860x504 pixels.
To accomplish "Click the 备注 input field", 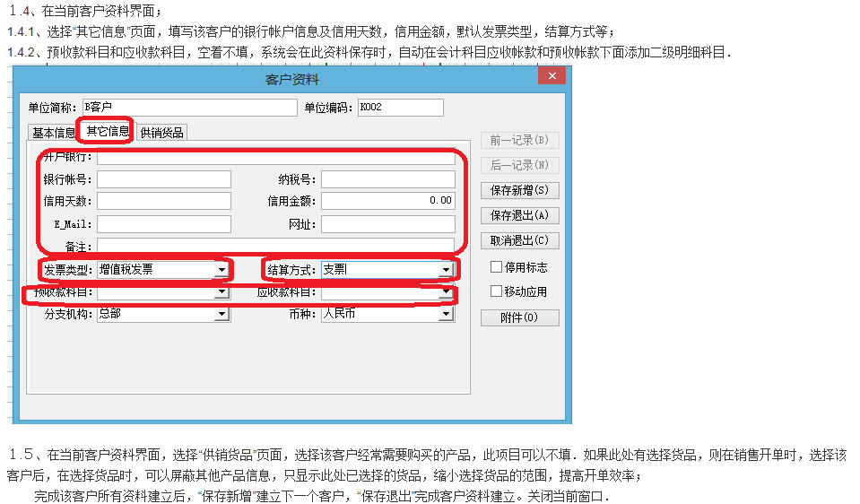I will 276,246.
